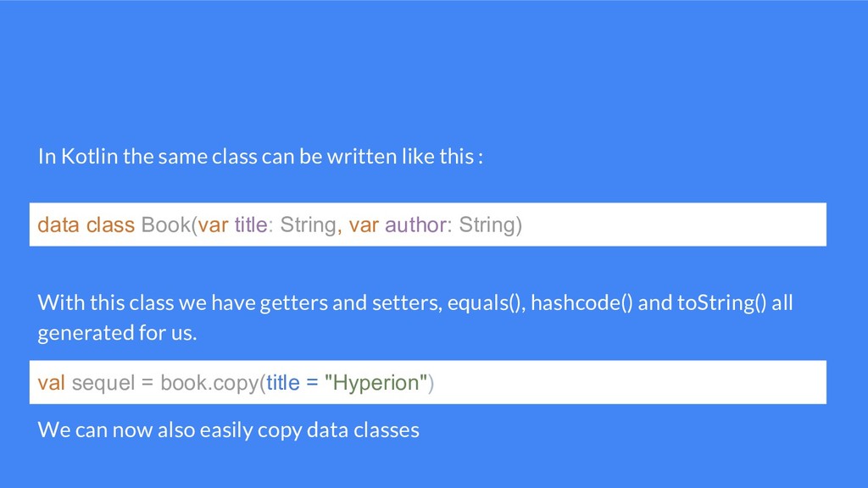The width and height of the screenshot is (868, 488).
Task: Click the second "var" keyword before author
Action: [x=364, y=225]
